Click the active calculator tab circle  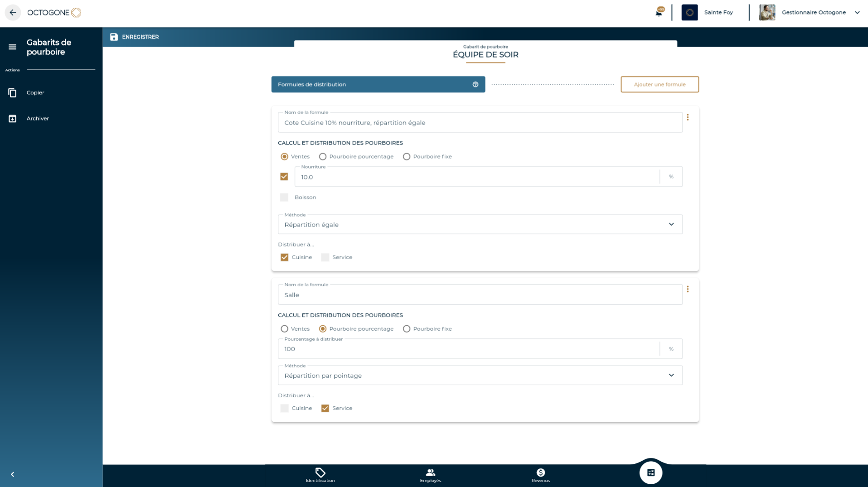(650, 473)
